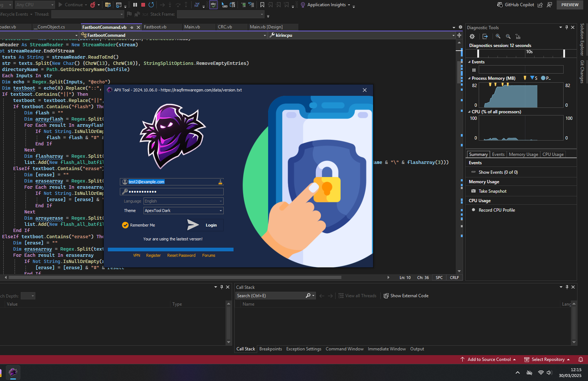588x381 pixels.
Task: Zoom out the diagnostics timeline
Action: click(x=508, y=36)
